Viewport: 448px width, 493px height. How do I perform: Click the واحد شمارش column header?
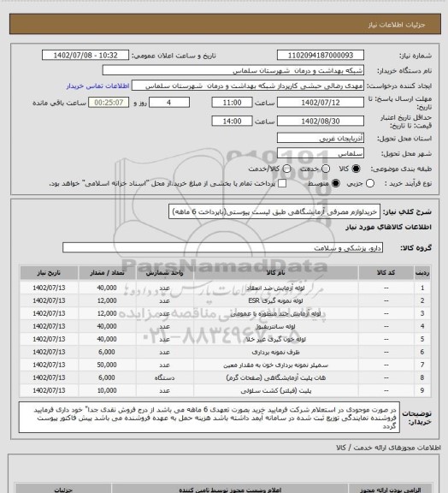click(x=165, y=272)
